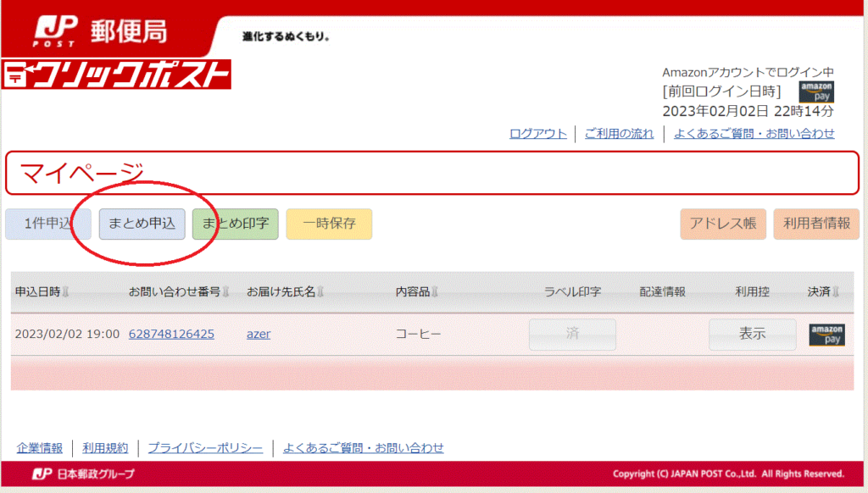Open the アドレス帳 button
Image resolution: width=868 pixels, height=493 pixels.
[x=723, y=224]
